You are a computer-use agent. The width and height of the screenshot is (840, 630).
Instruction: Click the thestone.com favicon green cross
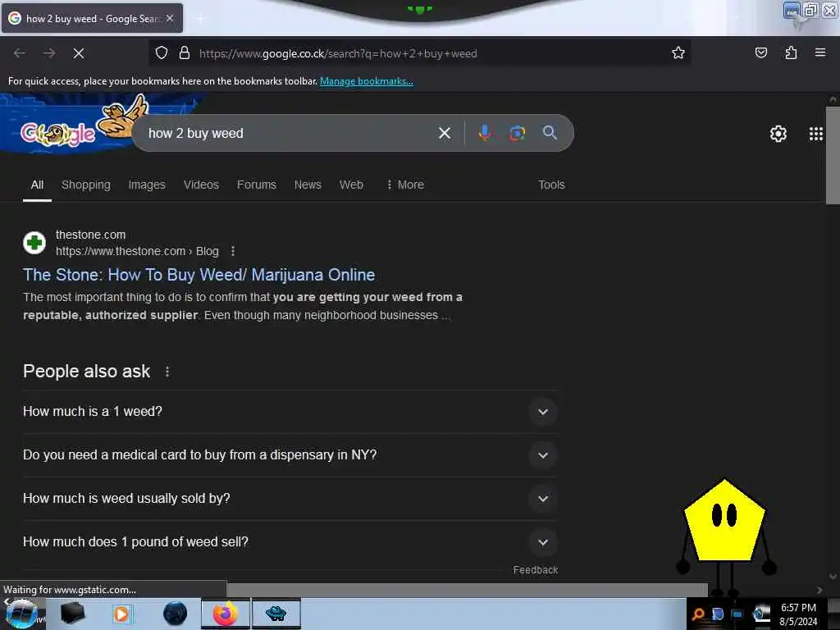click(34, 243)
